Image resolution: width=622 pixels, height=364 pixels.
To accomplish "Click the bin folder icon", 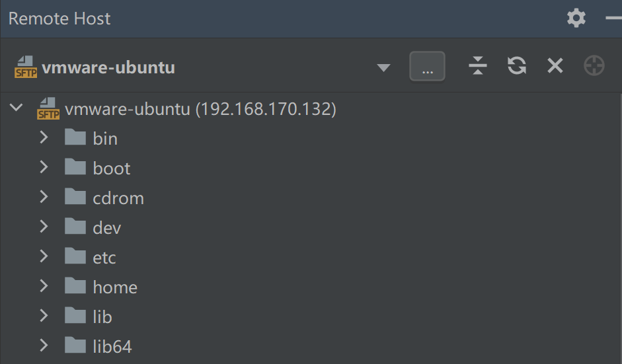I will tap(76, 138).
